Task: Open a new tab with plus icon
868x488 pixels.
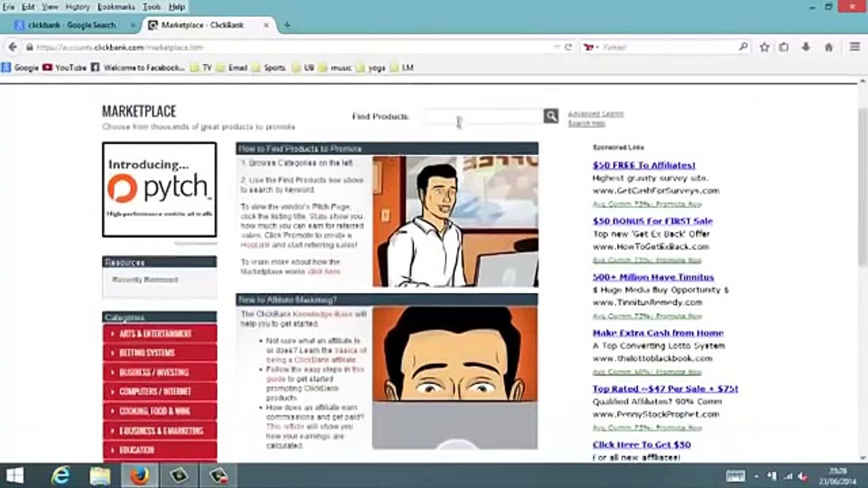Action: tap(287, 25)
